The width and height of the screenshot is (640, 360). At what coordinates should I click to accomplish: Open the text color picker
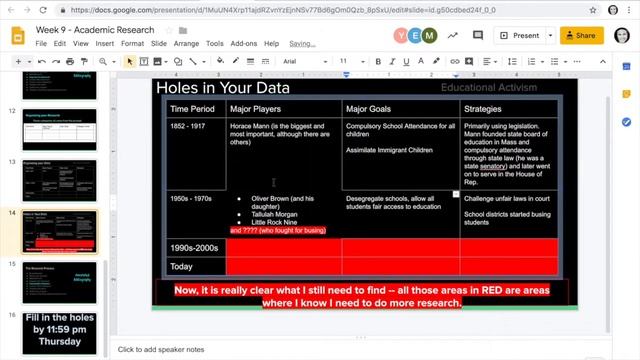pos(421,61)
